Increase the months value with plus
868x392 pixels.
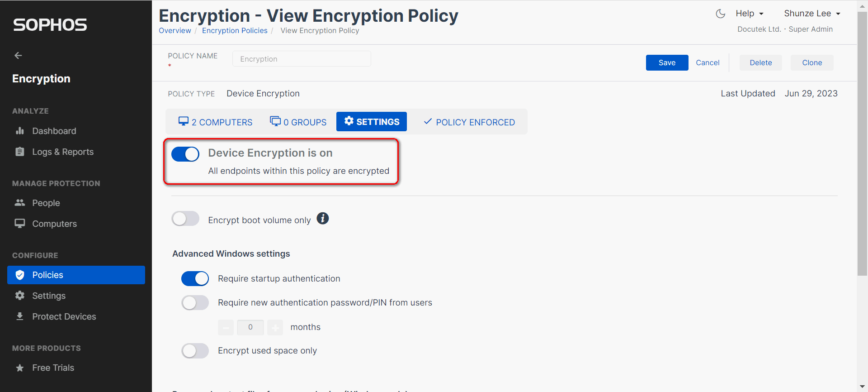(275, 327)
